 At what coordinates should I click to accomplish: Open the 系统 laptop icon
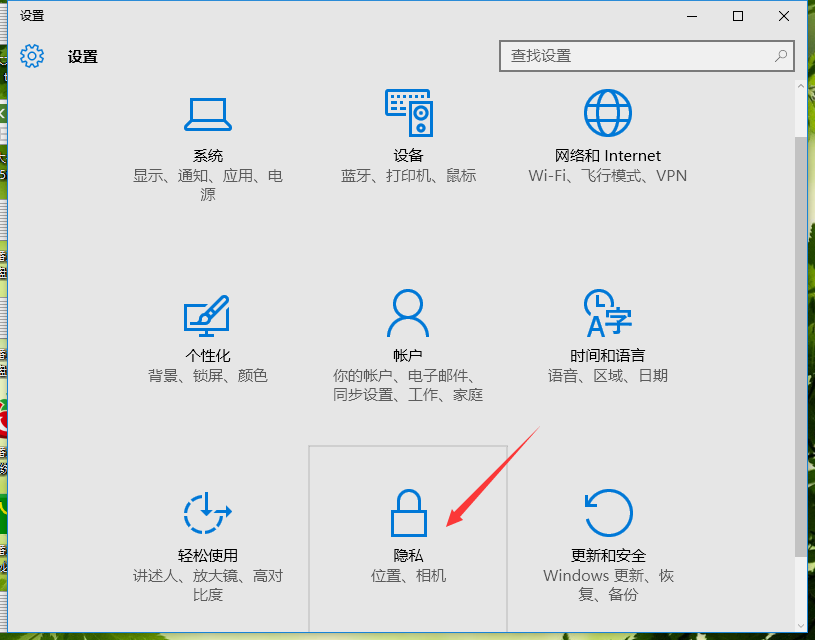click(207, 114)
